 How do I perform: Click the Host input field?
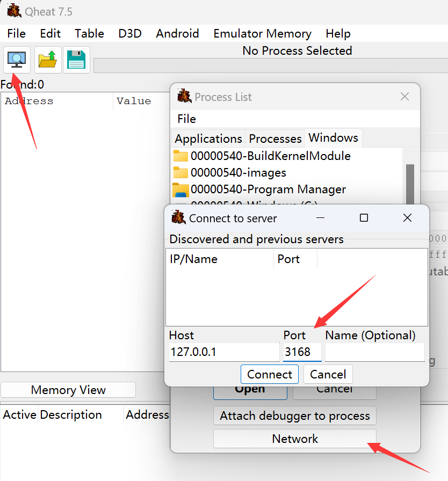[223, 353]
